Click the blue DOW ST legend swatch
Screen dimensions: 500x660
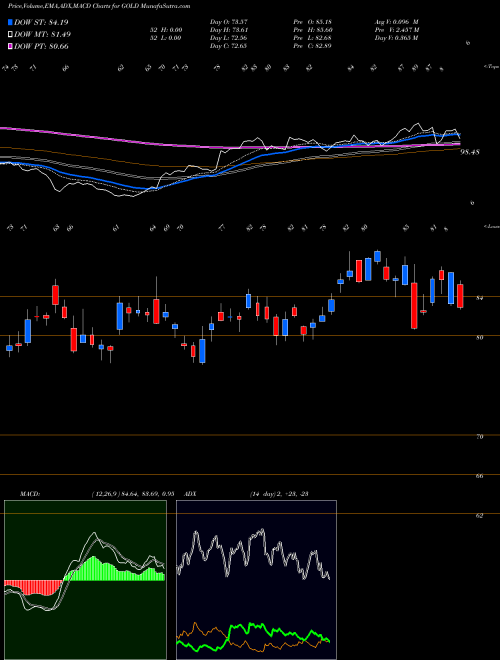10,22
